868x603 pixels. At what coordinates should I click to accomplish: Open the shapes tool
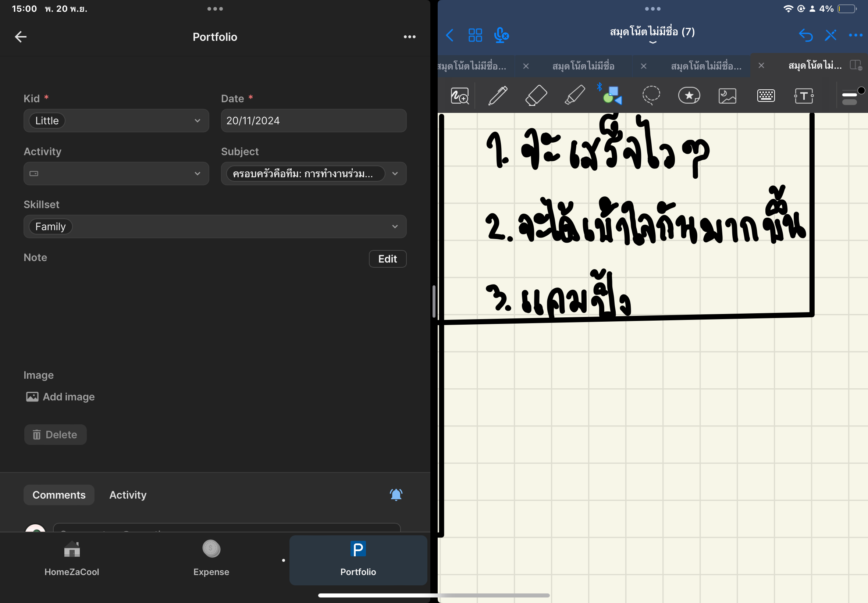coord(612,95)
